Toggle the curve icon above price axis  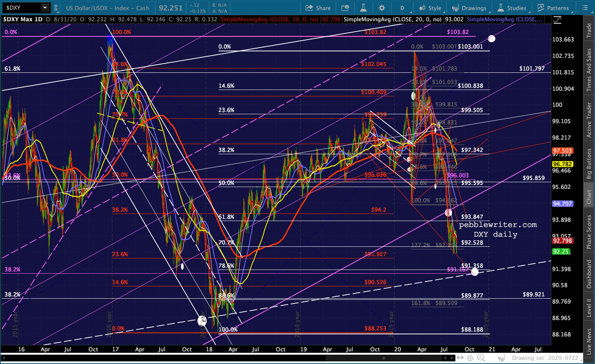point(558,20)
